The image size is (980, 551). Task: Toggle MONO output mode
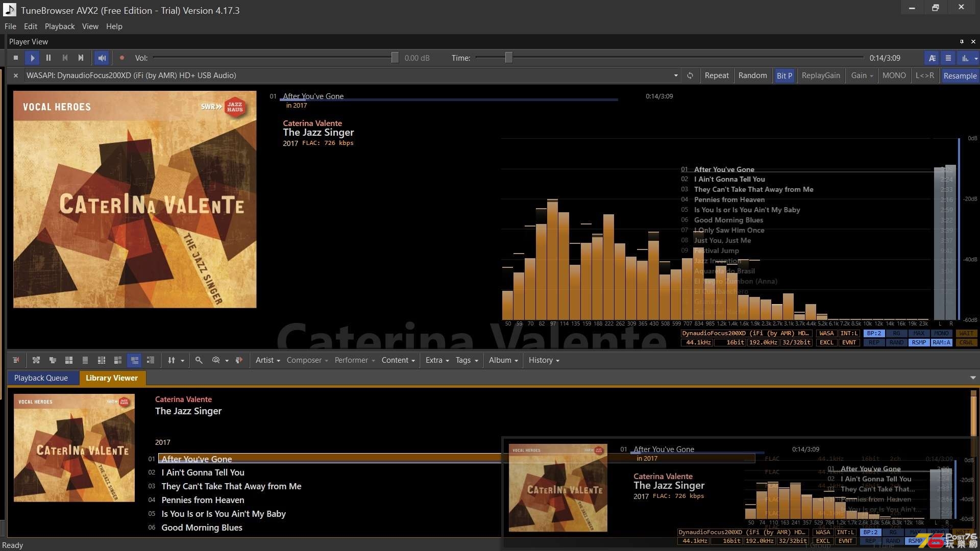pyautogui.click(x=894, y=76)
